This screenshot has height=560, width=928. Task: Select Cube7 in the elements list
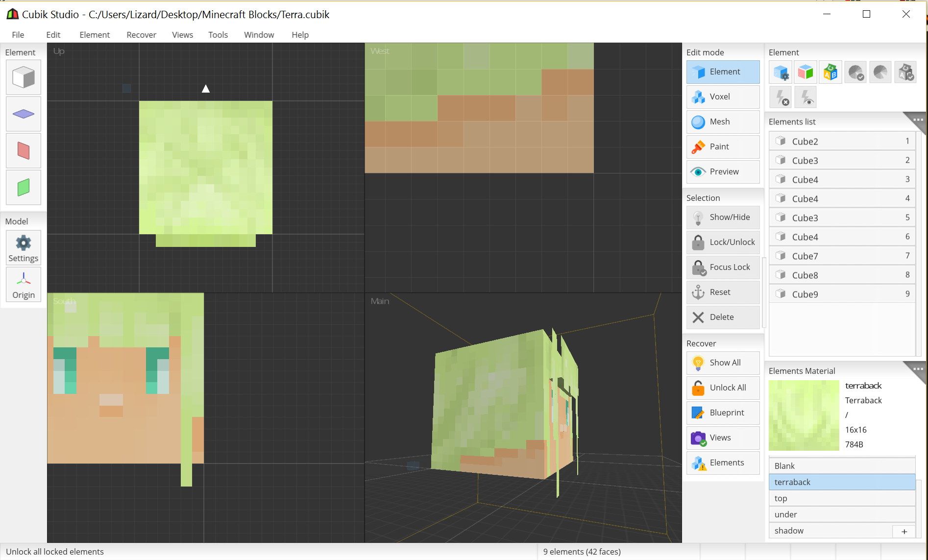tap(842, 256)
